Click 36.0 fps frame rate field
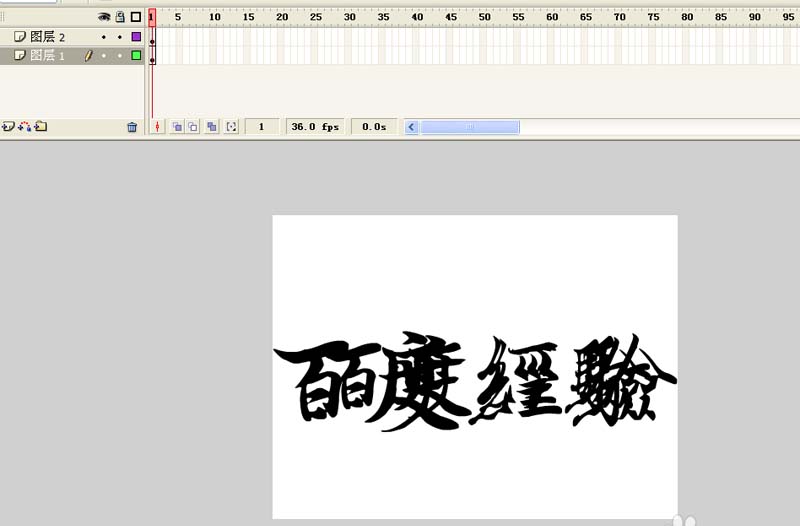The width and height of the screenshot is (800, 526). point(315,127)
